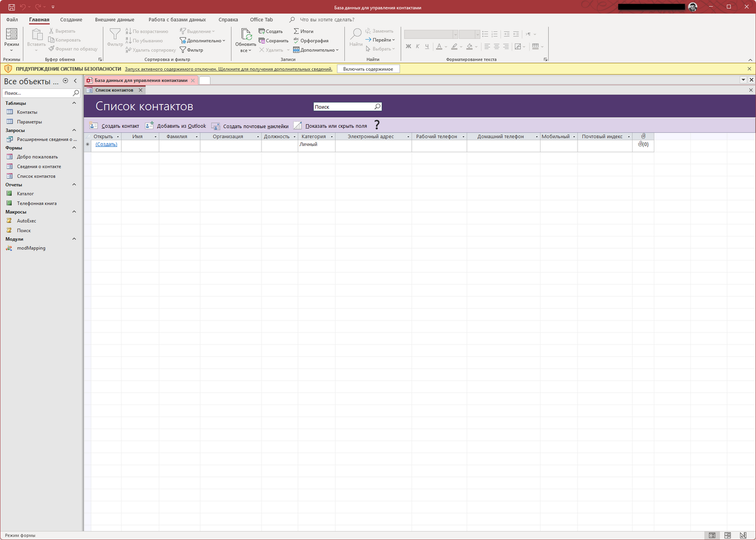The height and width of the screenshot is (540, 756).
Task: Collapse the ribbon with the arrow
Action: tap(750, 60)
